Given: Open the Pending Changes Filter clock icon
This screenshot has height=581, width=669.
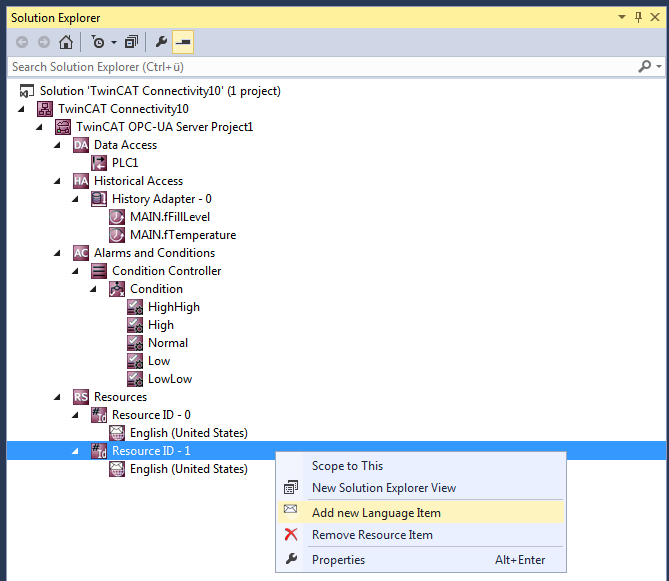Looking at the screenshot, I should [x=98, y=42].
